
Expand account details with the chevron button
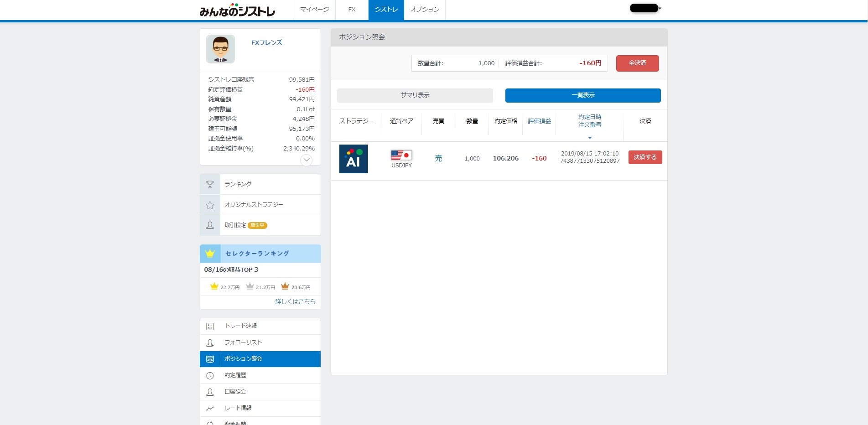(306, 160)
